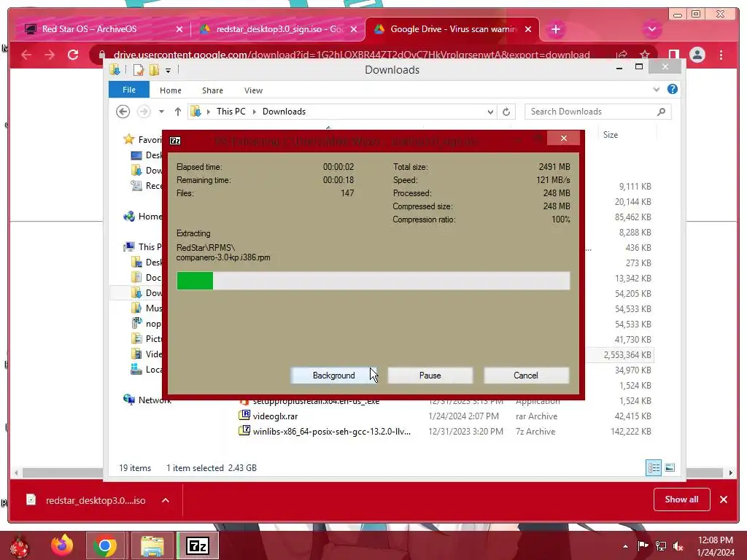Click the 7z icon in the dialog title bar
This screenshot has width=747, height=560.
click(x=175, y=141)
